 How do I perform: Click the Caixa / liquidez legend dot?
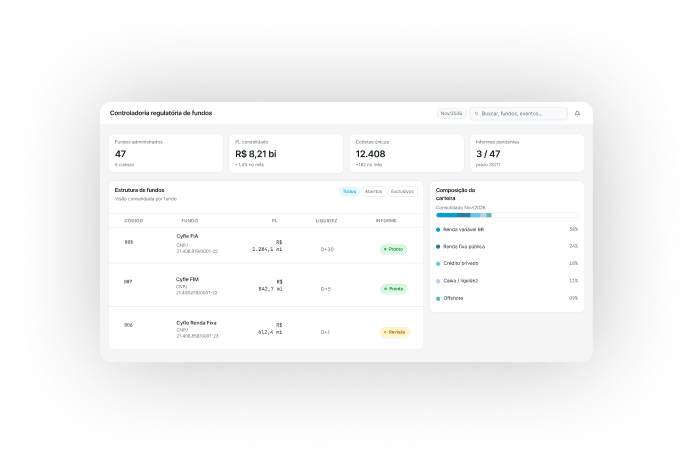(438, 281)
